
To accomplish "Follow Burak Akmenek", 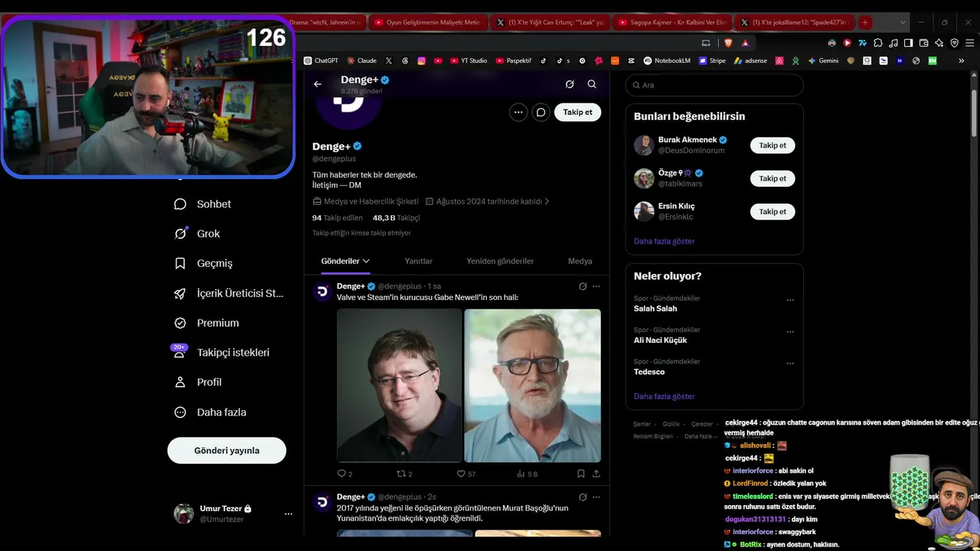I will coord(773,145).
